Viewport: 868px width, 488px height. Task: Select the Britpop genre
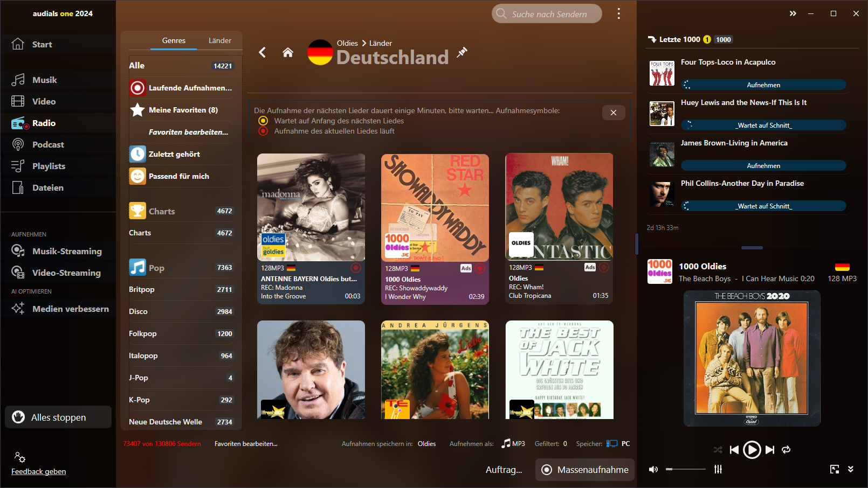tap(181, 289)
